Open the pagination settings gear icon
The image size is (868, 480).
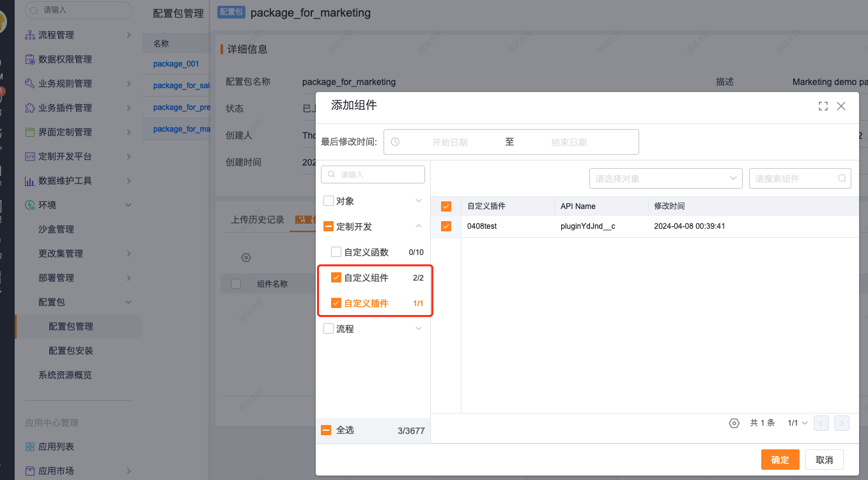click(x=734, y=422)
